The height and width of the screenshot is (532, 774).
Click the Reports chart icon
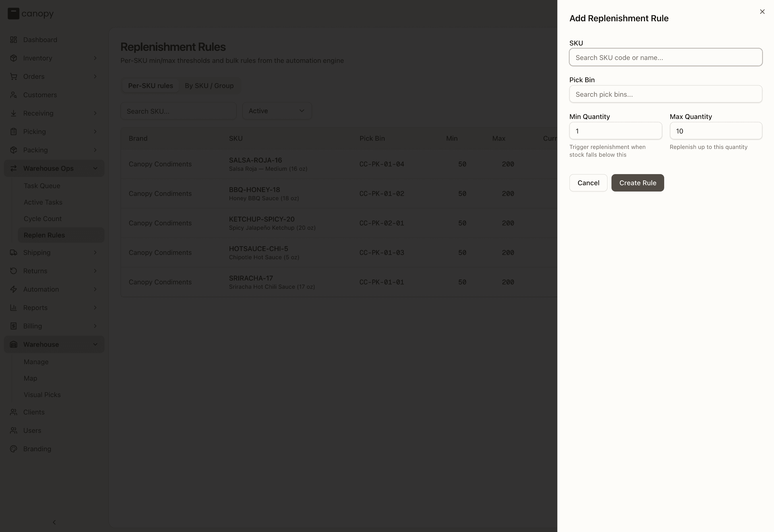13,307
